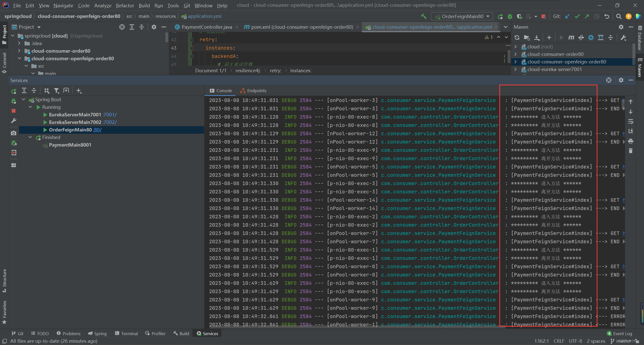This screenshot has height=345, width=644.
Task: Clear console with trash can icon
Action: 631,151
